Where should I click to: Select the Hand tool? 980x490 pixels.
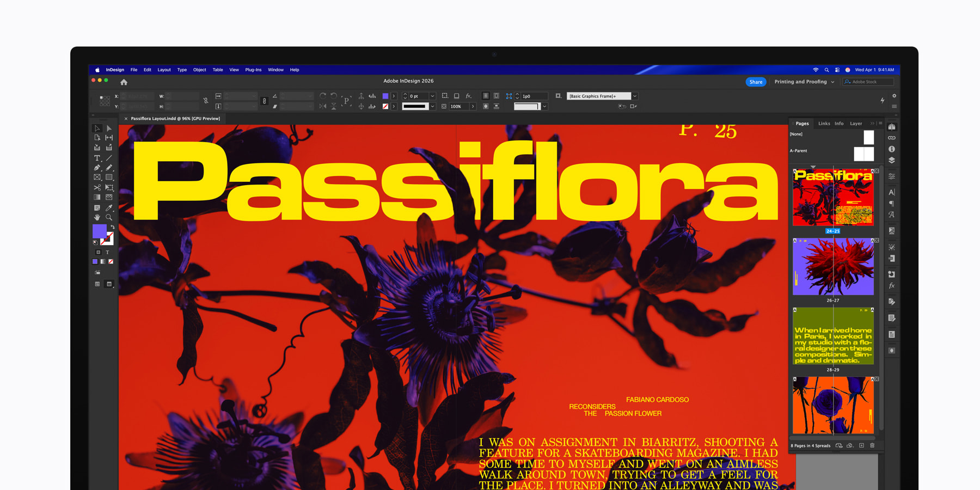tap(97, 217)
